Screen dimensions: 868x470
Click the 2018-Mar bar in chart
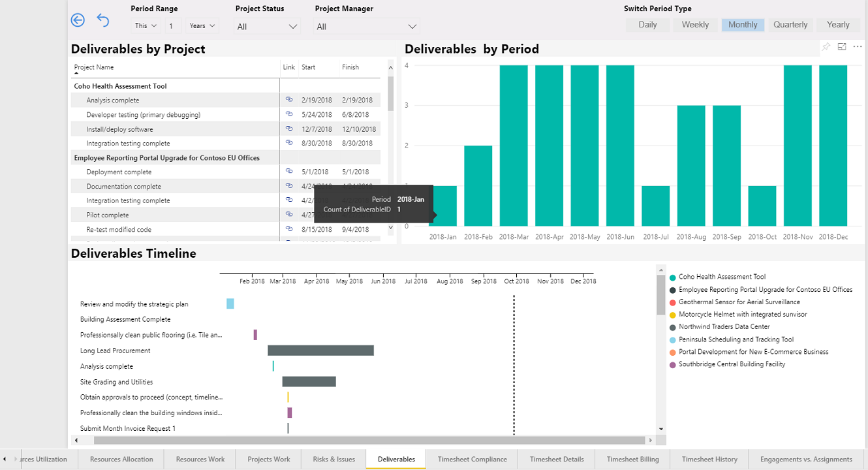click(x=514, y=146)
